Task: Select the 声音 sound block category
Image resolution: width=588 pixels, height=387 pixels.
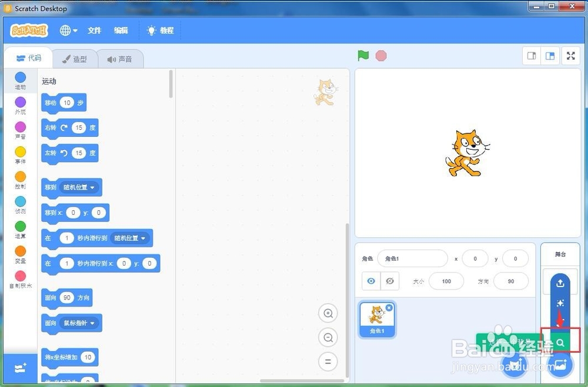Action: click(20, 130)
